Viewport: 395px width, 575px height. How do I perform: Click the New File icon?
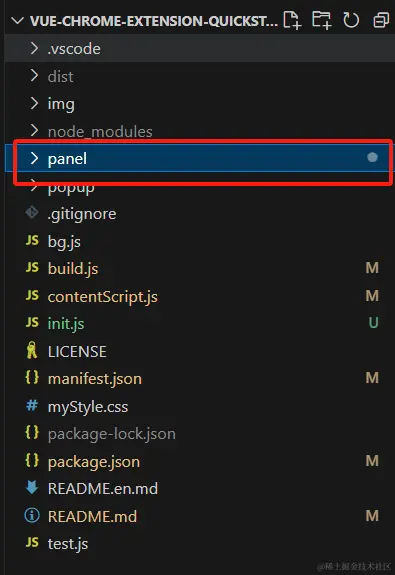tap(292, 20)
